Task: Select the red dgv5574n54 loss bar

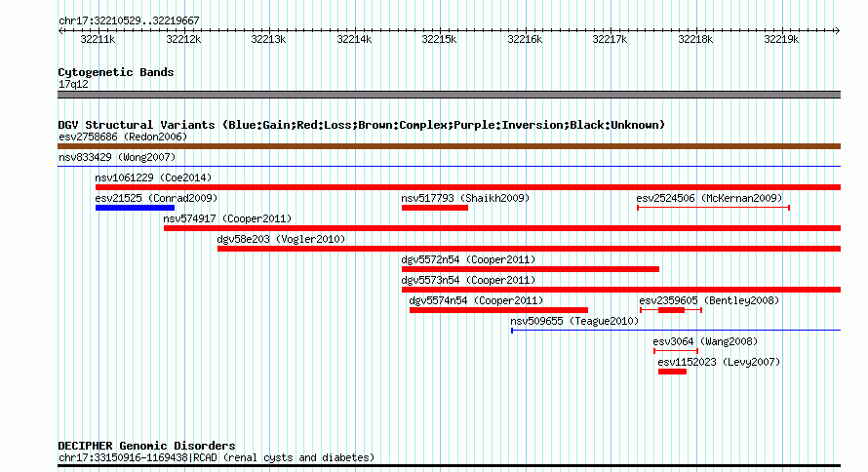Action: [x=498, y=310]
